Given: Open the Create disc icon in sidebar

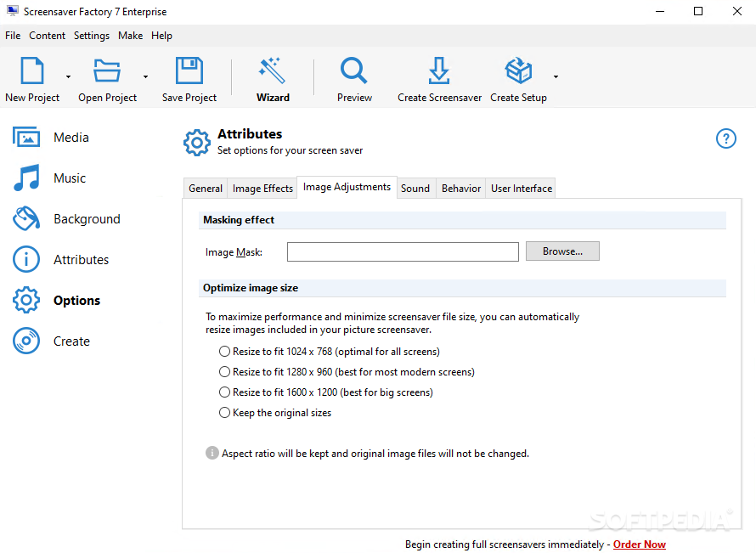Looking at the screenshot, I should pos(26,341).
